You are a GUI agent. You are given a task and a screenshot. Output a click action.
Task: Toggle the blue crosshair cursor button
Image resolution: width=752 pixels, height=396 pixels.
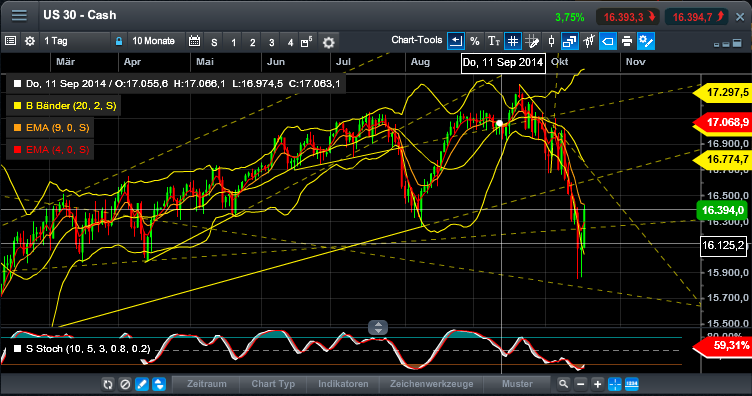tap(614, 384)
